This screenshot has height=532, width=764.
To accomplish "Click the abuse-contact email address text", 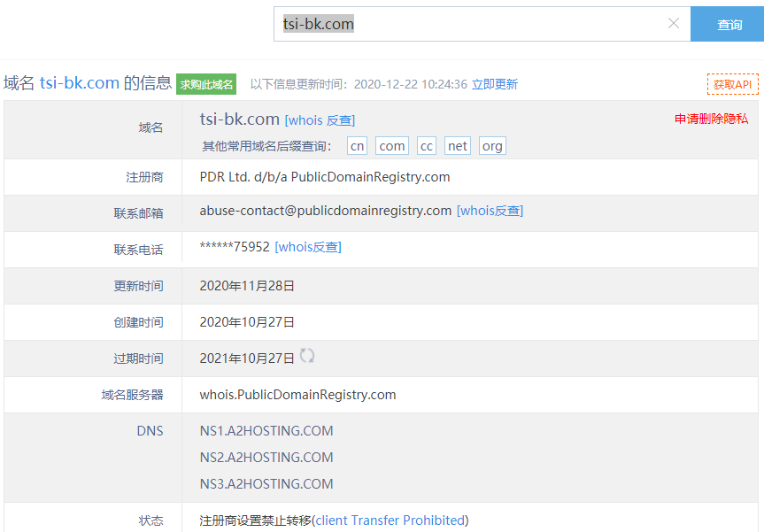I will pos(325,211).
